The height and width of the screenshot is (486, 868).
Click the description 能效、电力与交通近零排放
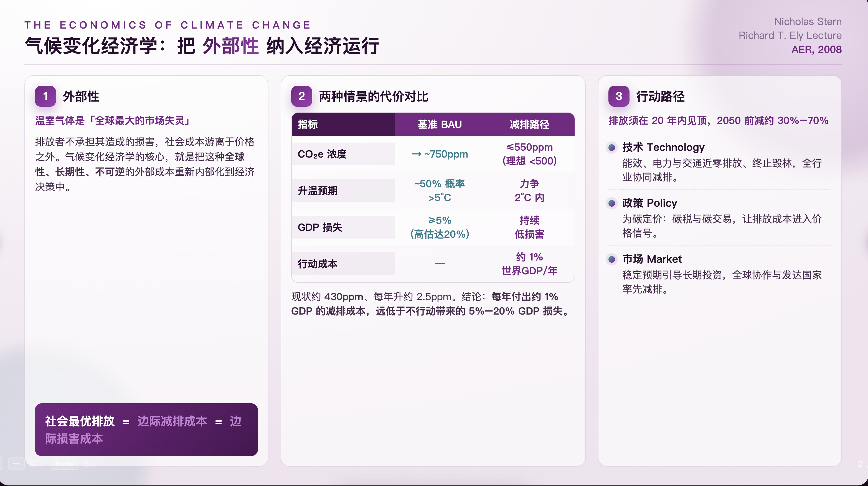722,170
